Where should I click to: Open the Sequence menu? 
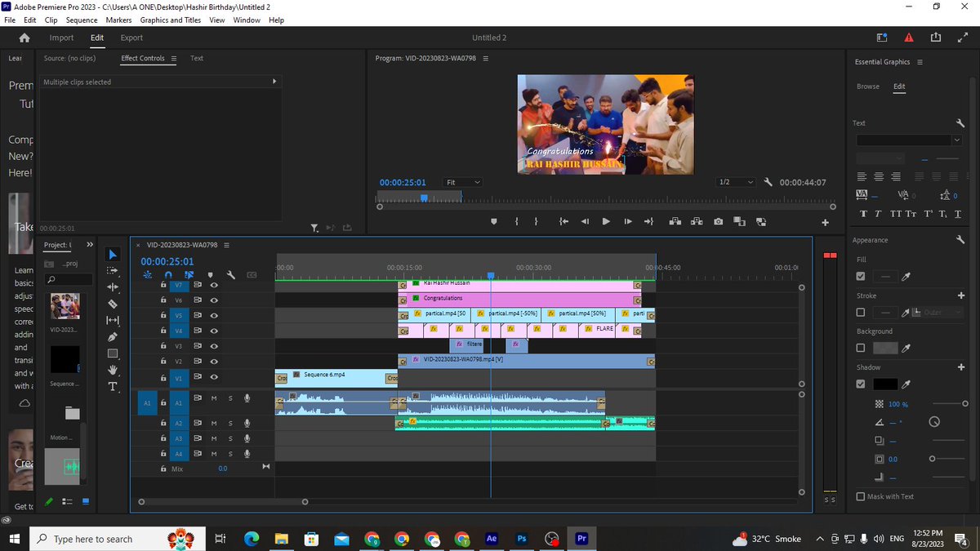coord(81,20)
